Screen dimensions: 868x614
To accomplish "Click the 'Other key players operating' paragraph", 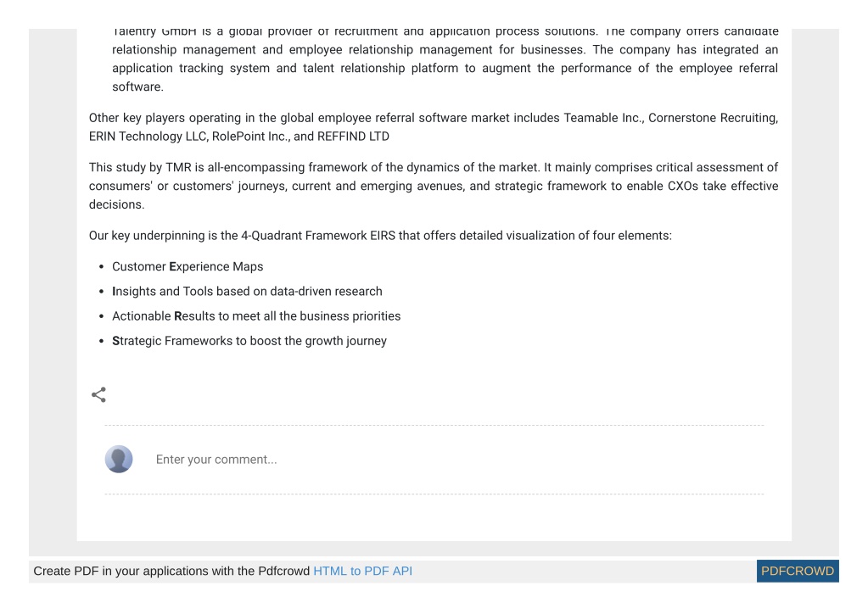I will click(434, 127).
